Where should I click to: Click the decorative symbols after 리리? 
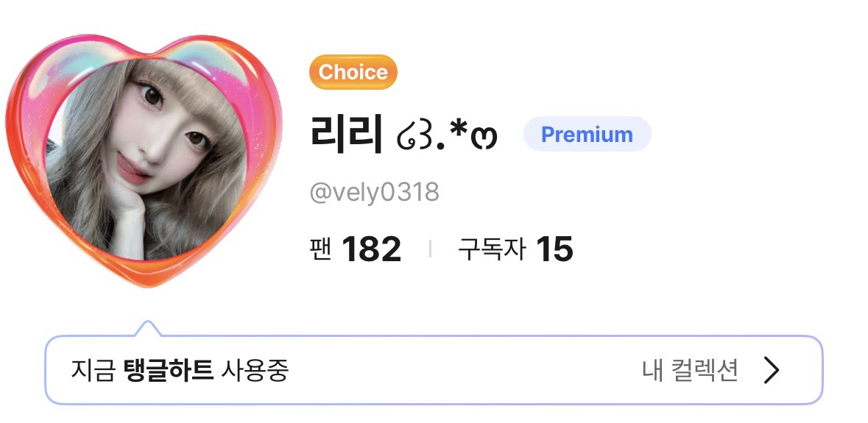448,135
